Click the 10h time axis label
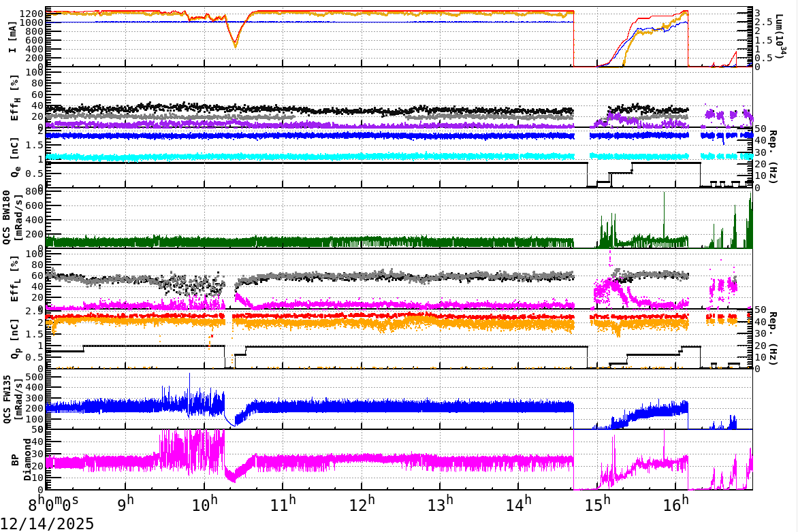This screenshot has width=798, height=532. pos(204,504)
